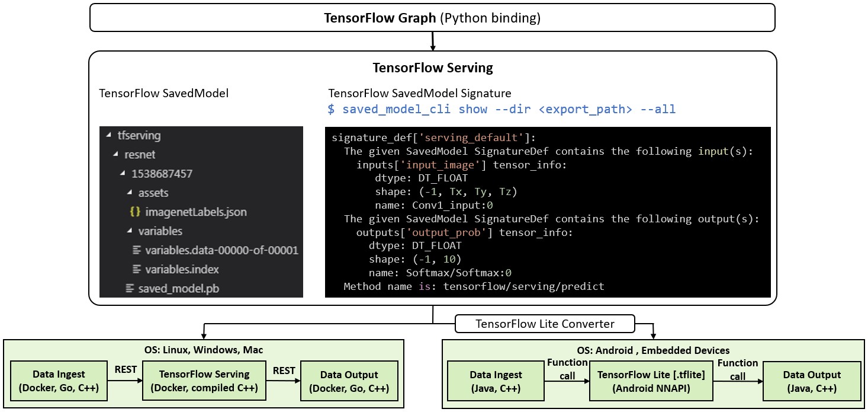Click the TensorFlow Lite Converter box
Screen dimensions: 868x412
(x=545, y=324)
